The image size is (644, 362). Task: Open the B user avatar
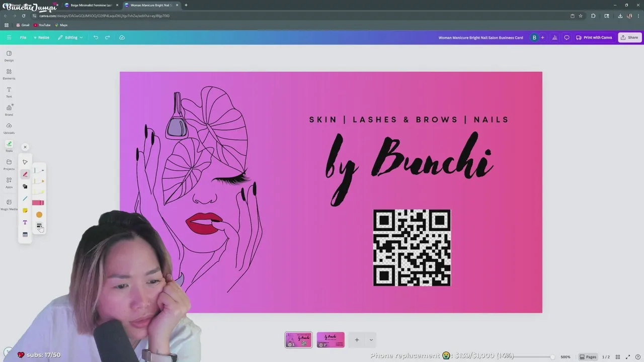point(534,37)
